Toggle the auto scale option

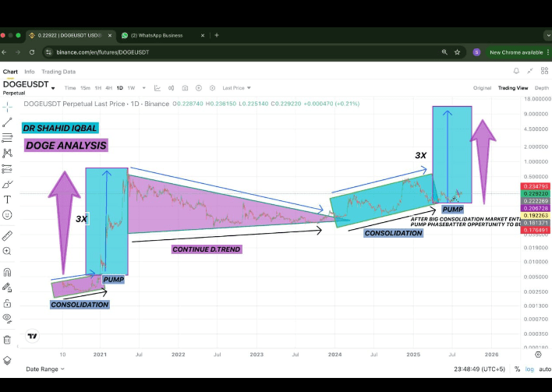tap(545, 369)
